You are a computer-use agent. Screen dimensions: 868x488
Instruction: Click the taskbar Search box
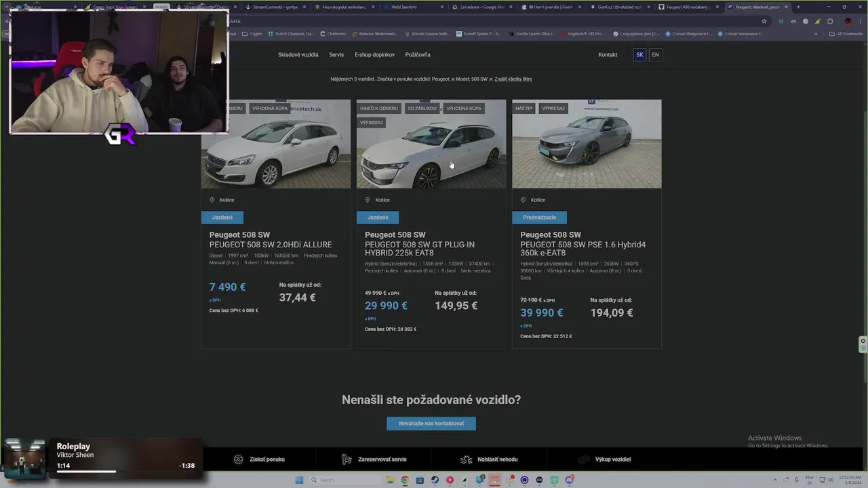[344, 480]
